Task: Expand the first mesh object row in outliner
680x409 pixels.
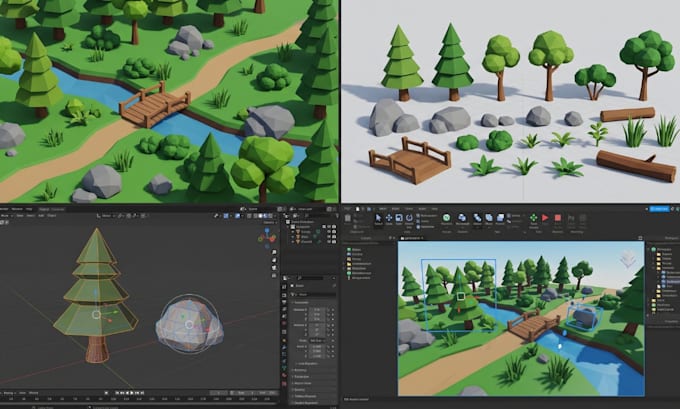Action: [x=292, y=232]
